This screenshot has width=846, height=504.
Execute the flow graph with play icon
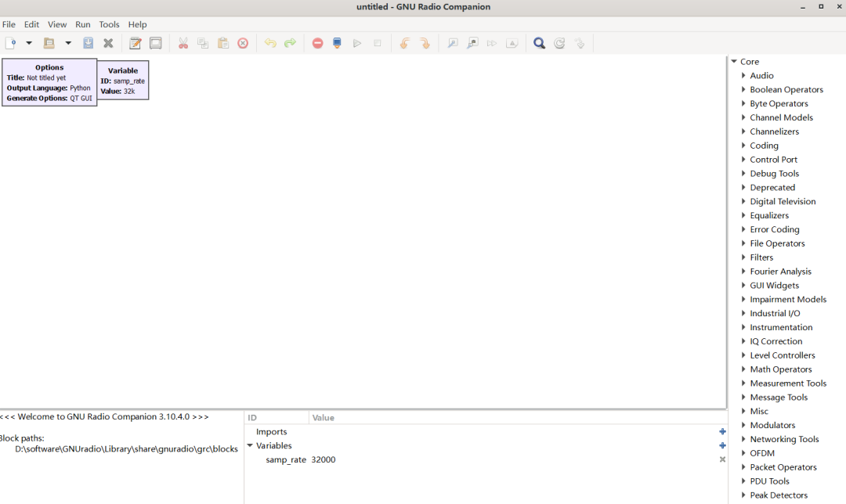coord(357,43)
